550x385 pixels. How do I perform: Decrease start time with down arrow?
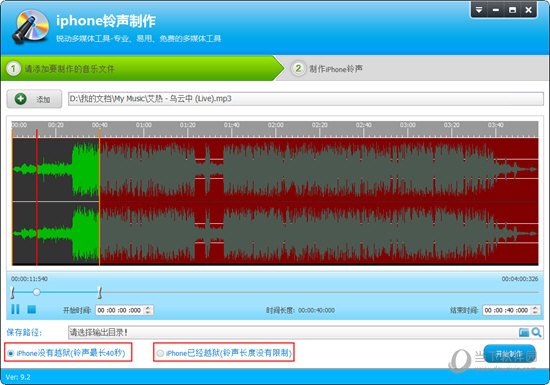(x=148, y=312)
